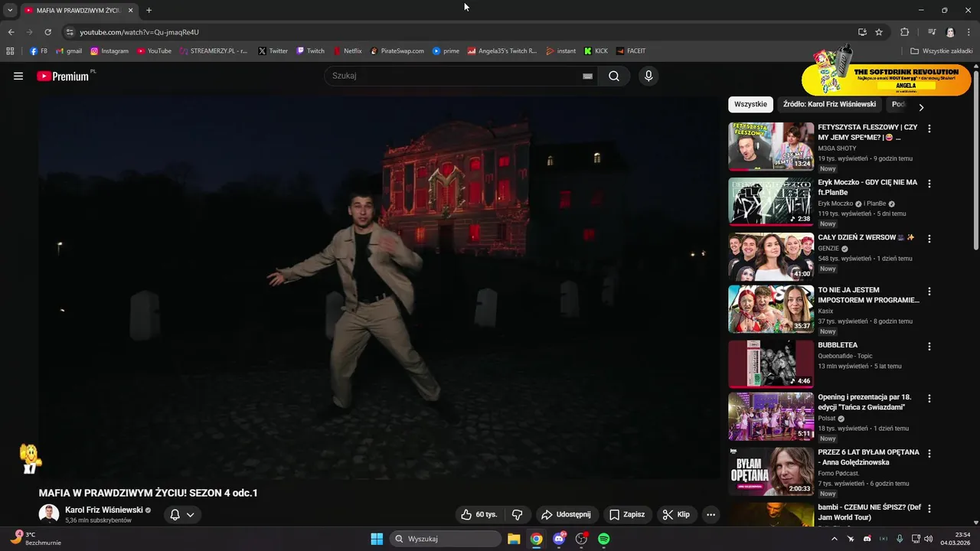Open Karol Friz Wiśniewski channel avatar
This screenshot has height=551, width=980.
49,514
